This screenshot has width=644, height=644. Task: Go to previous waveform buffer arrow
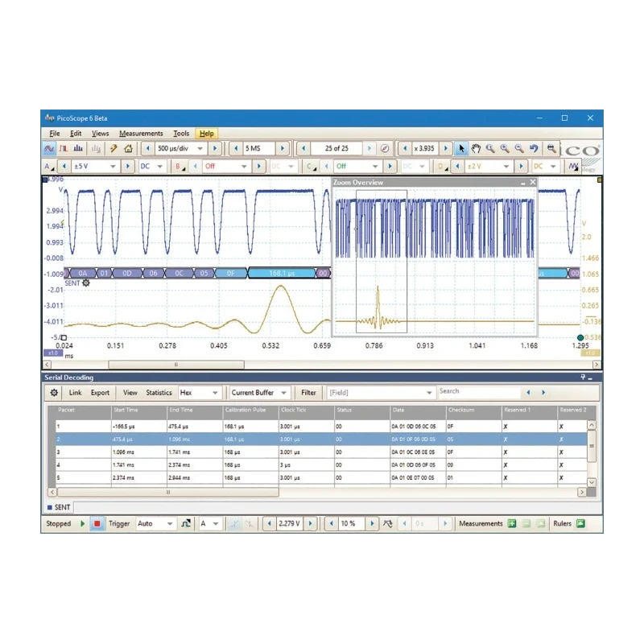303,149
